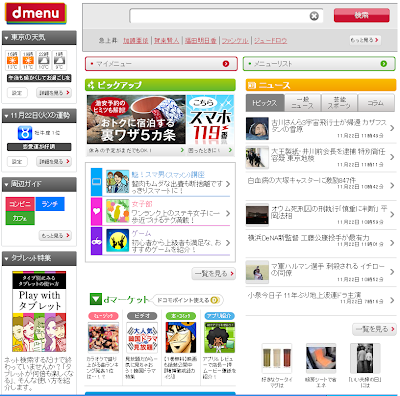400x396 pixels.
Task: Open the blue tablet icon beside スマ男 row
Action: click(x=96, y=182)
